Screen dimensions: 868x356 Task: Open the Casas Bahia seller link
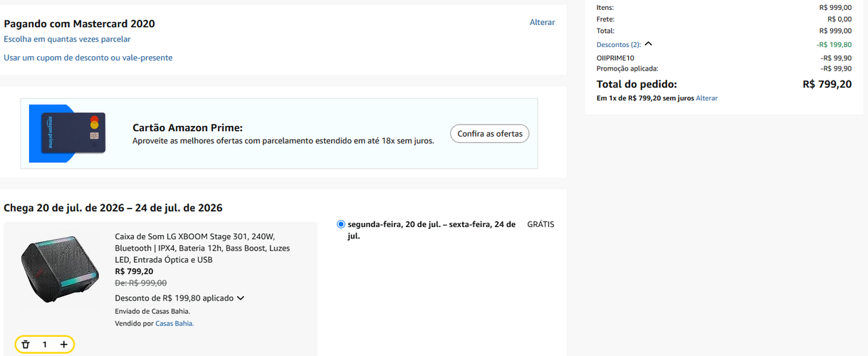[174, 323]
